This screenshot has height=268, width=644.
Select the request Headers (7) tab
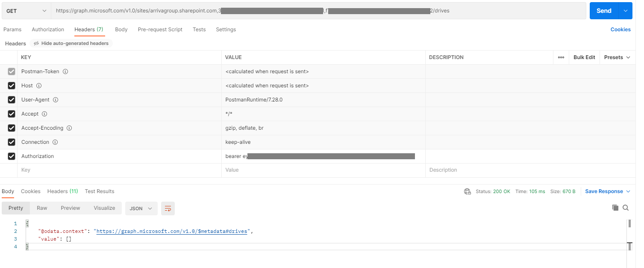click(89, 30)
